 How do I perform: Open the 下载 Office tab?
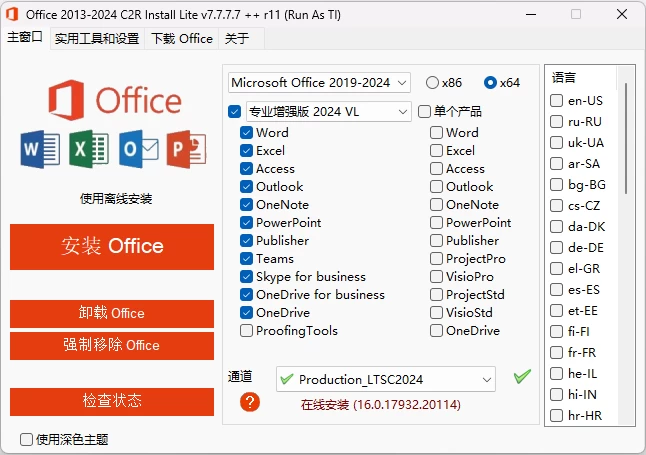pos(182,38)
